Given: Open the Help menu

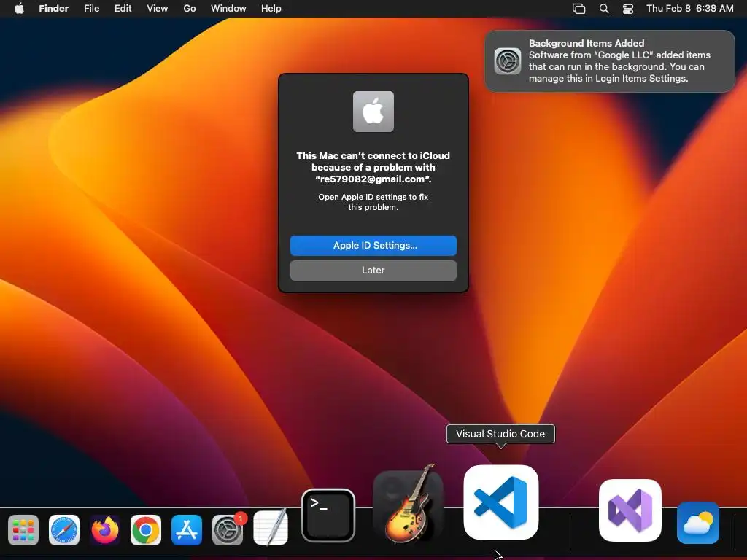Looking at the screenshot, I should point(271,9).
